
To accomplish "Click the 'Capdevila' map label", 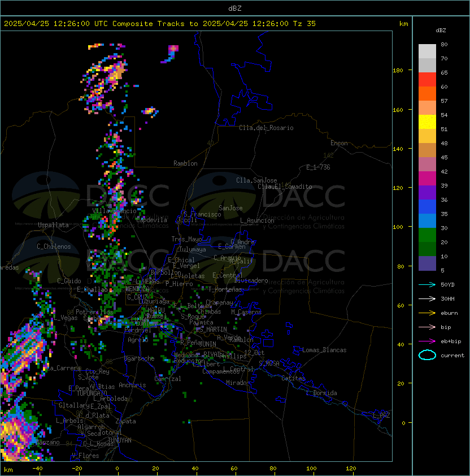I will (151, 220).
